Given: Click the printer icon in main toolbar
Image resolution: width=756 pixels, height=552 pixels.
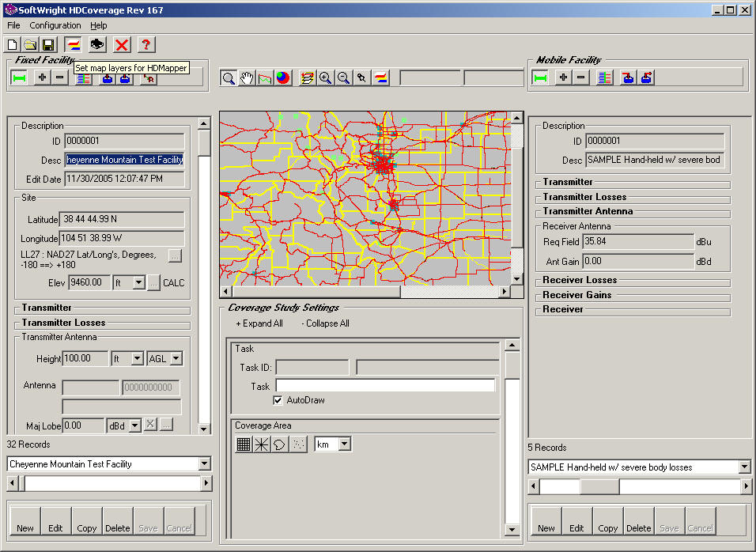Looking at the screenshot, I should 97,45.
